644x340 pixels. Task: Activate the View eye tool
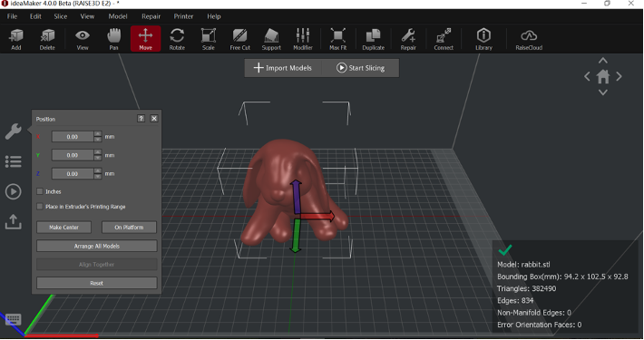83,39
